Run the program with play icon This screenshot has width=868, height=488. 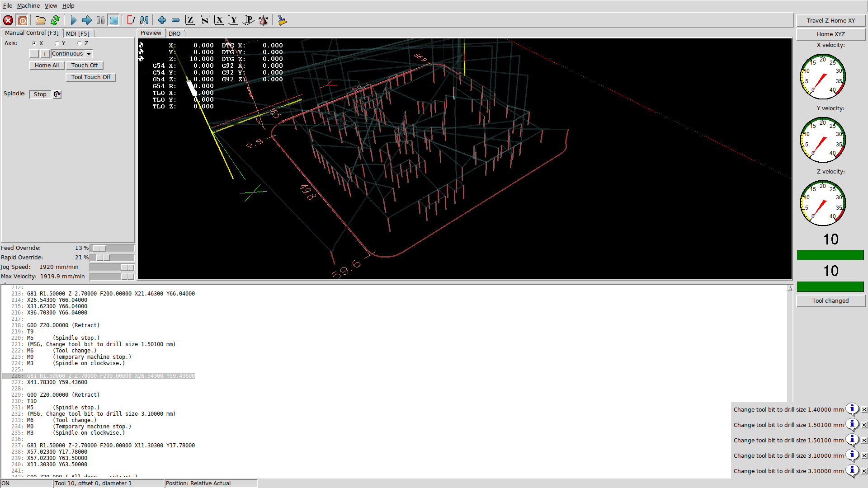pyautogui.click(x=73, y=20)
